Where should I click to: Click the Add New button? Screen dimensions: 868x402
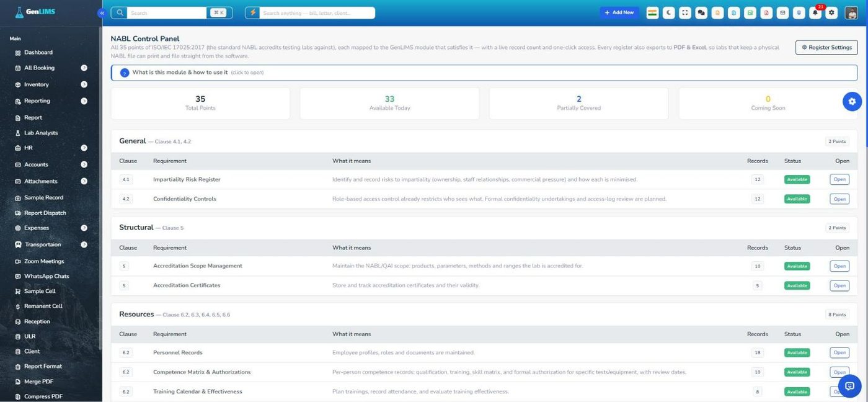(x=619, y=12)
